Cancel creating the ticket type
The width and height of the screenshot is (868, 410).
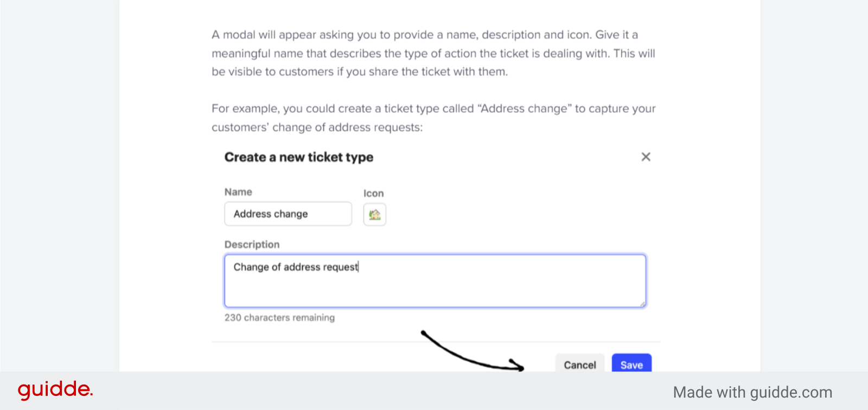pyautogui.click(x=579, y=365)
